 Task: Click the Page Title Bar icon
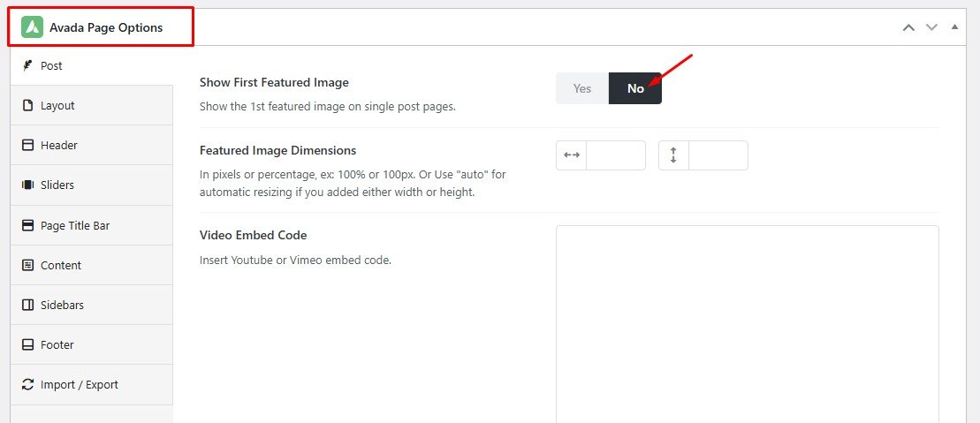coord(27,225)
